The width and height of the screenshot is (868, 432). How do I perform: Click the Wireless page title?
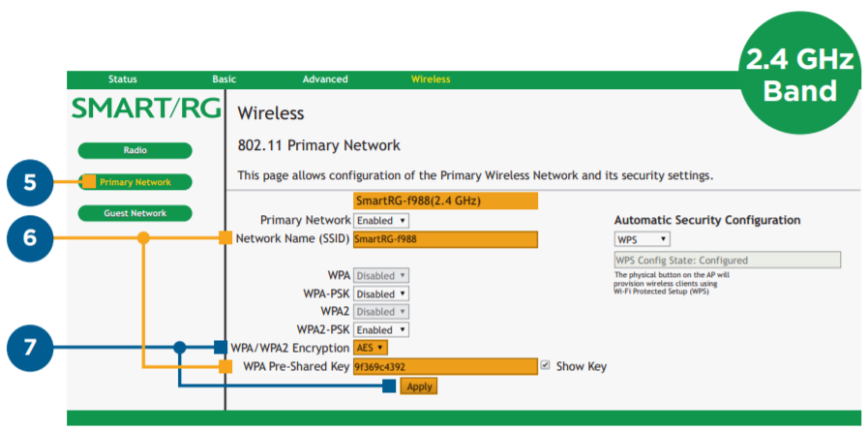pyautogui.click(x=271, y=113)
